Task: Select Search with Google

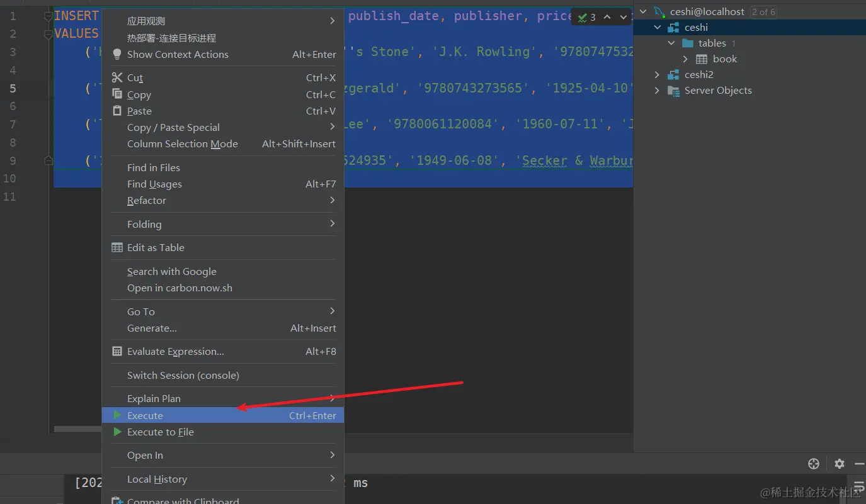Action: pos(223,271)
